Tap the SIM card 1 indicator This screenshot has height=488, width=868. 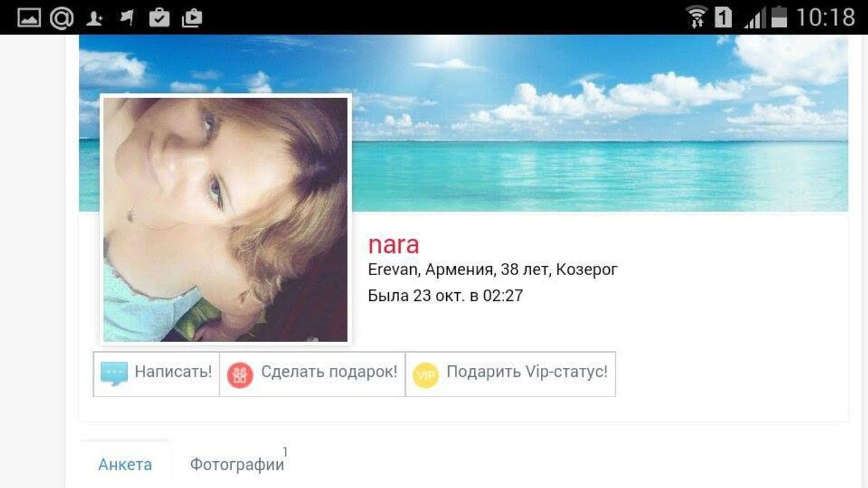point(723,18)
